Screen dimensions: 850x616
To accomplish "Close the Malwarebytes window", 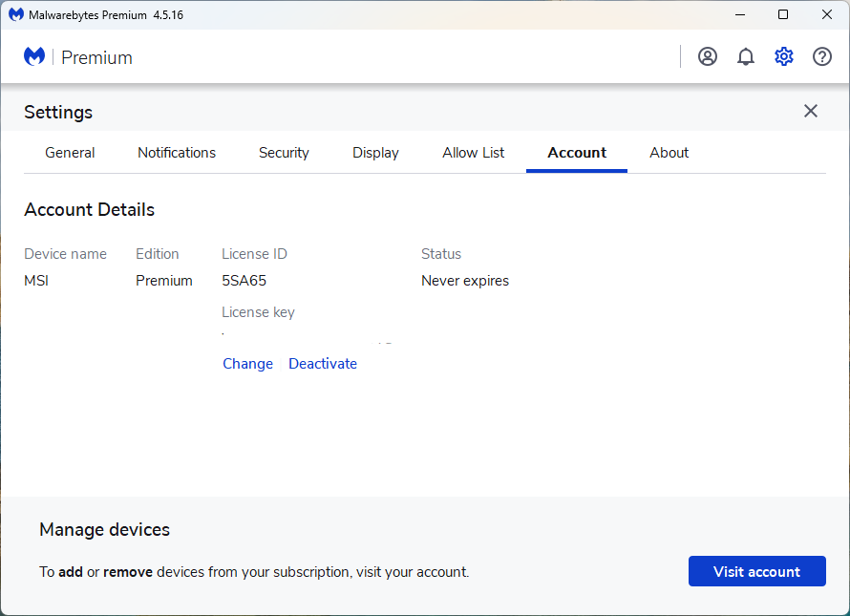I will 827,14.
